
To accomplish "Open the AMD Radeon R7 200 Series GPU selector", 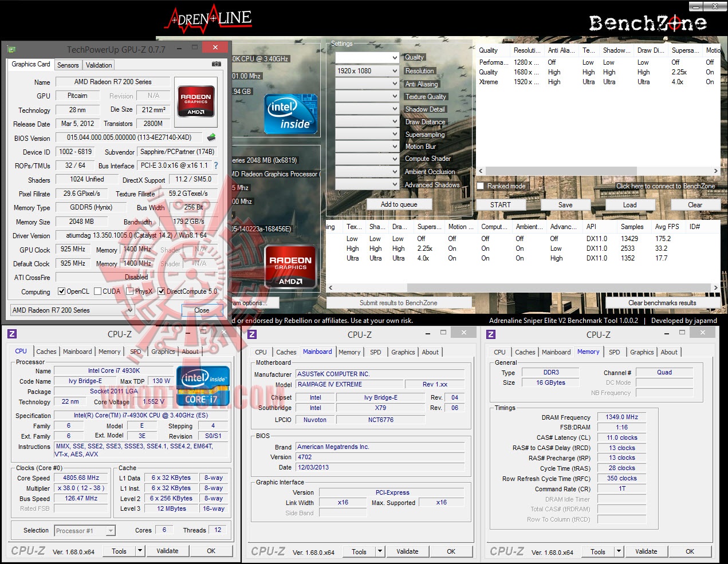I will [72, 310].
